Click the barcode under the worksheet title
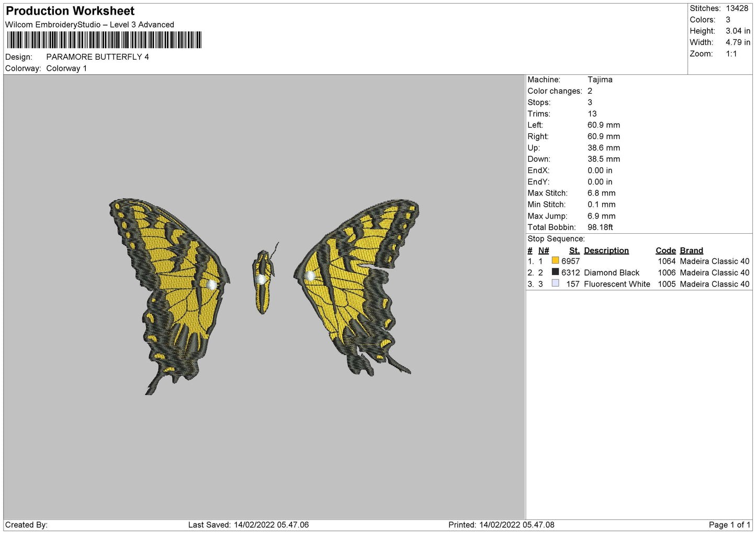This screenshot has width=756, height=534. [x=104, y=40]
